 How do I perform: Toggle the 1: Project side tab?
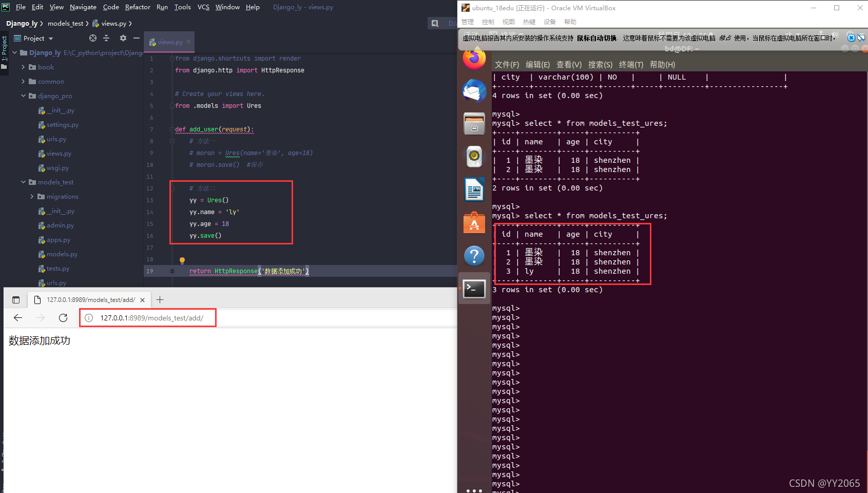(4, 52)
